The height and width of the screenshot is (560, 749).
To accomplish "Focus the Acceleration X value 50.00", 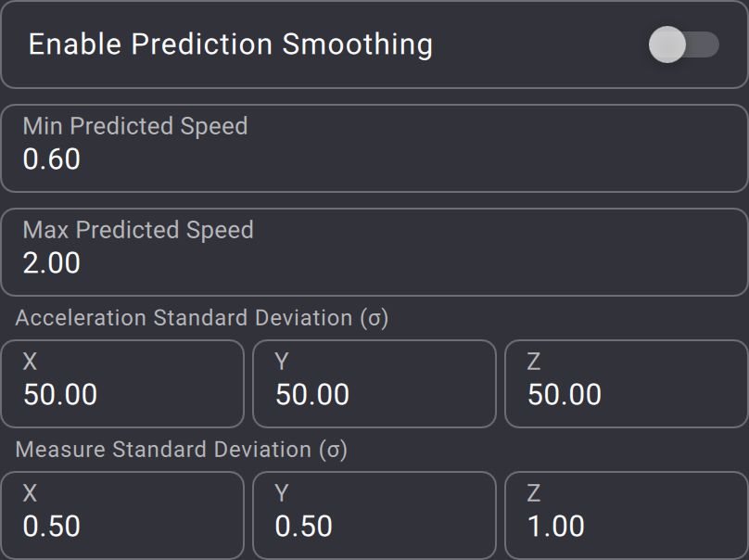I will tap(60, 395).
